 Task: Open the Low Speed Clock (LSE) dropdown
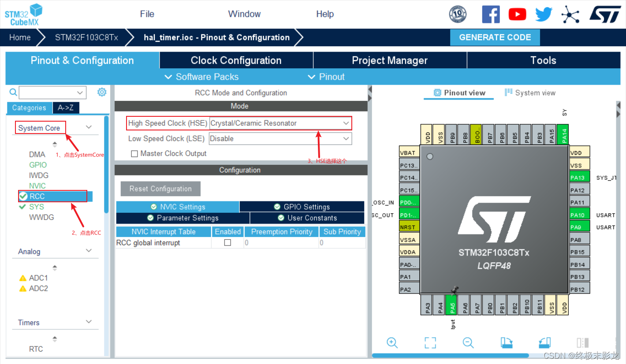click(280, 138)
